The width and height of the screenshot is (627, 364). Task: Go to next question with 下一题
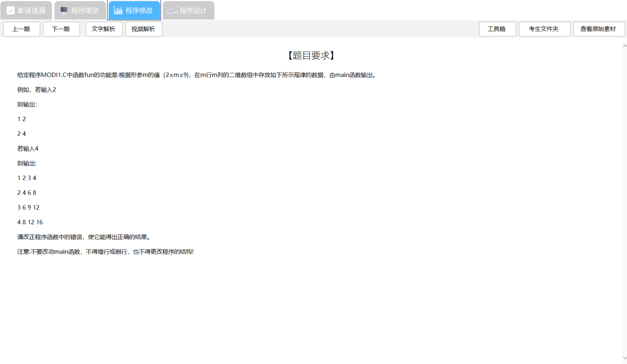[x=61, y=29]
